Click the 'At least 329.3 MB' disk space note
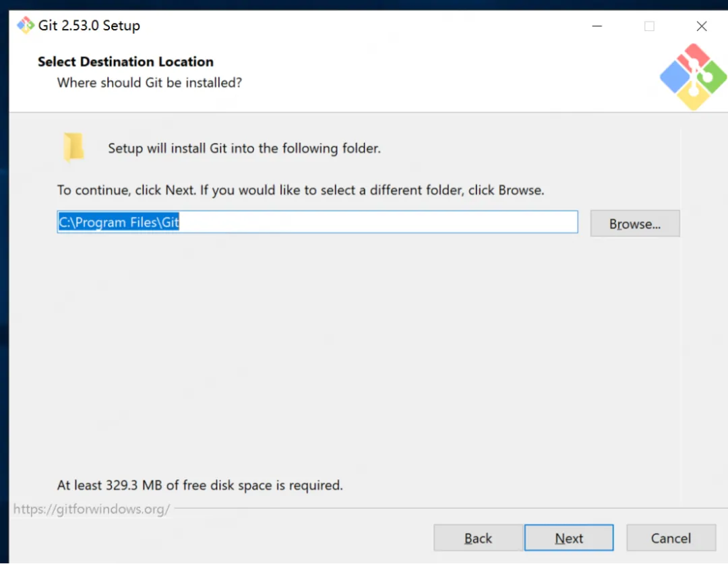The image size is (728, 564). coord(200,485)
